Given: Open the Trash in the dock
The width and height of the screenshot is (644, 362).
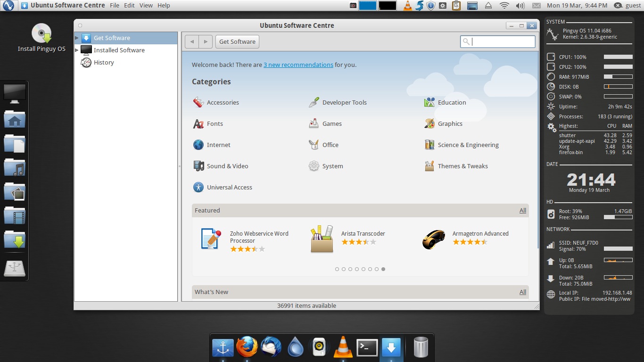Looking at the screenshot, I should coord(421,347).
